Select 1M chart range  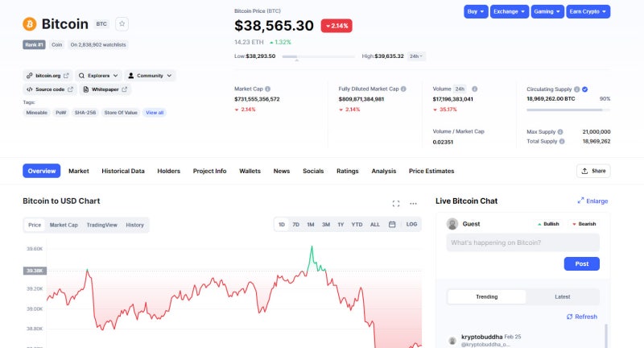click(x=311, y=224)
